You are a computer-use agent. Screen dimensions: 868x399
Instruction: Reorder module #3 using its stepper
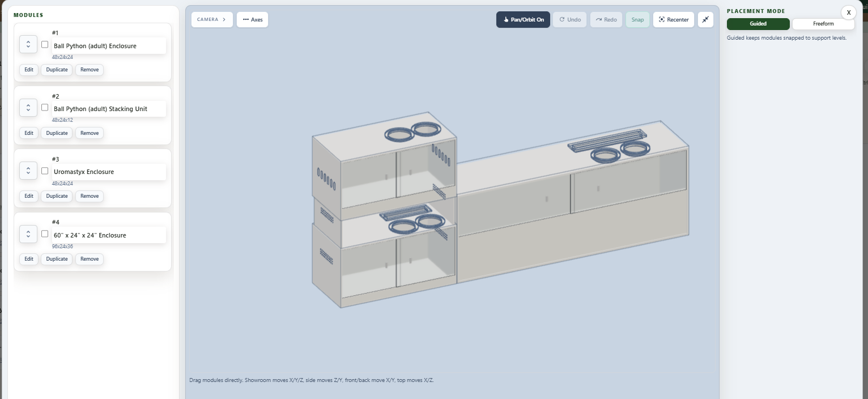pos(28,171)
